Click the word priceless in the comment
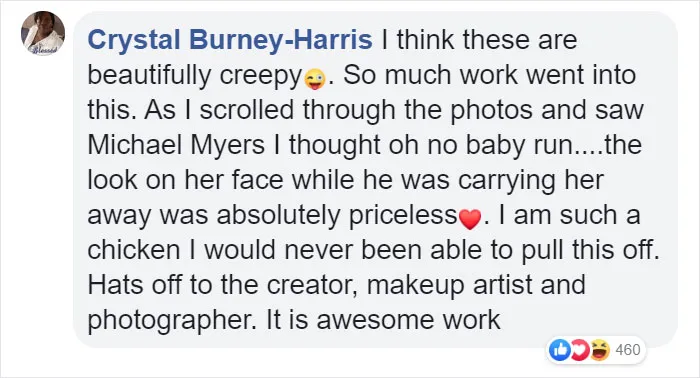The image size is (700, 378). [403, 215]
